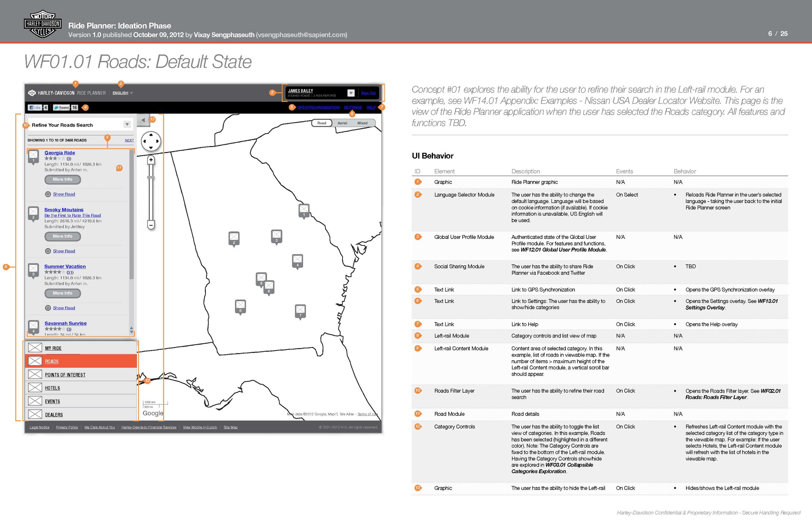The width and height of the screenshot is (812, 526).
Task: Collapse the left-rail with the arrow graphic
Action: pyautogui.click(x=143, y=120)
